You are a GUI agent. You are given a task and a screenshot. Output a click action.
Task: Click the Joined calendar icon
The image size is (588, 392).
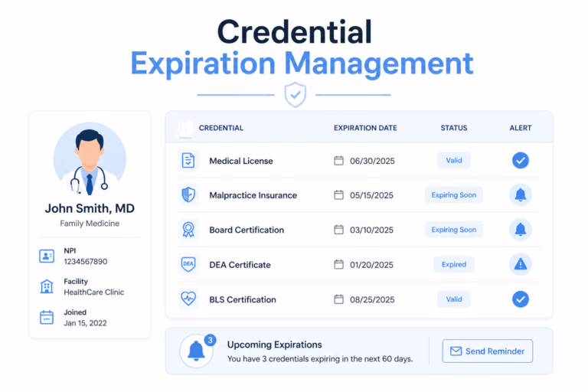pyautogui.click(x=47, y=317)
